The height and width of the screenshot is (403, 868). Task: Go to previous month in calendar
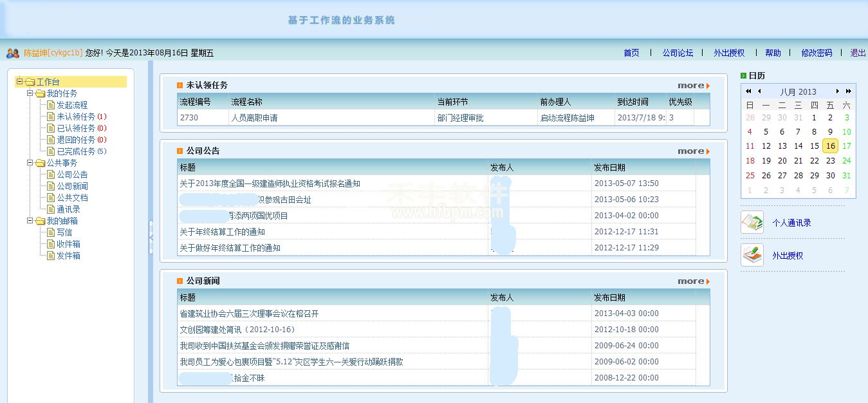point(759,91)
